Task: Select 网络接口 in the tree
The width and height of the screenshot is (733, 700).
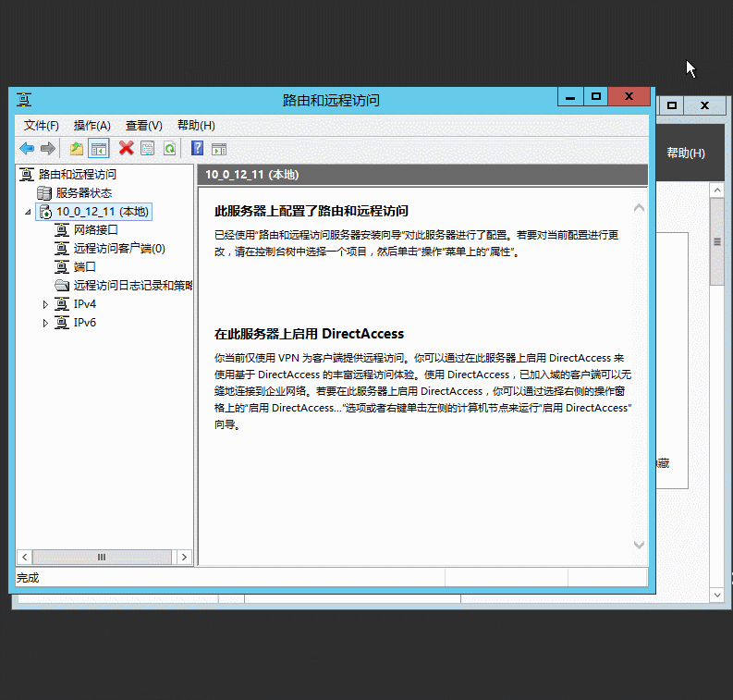Action: [x=95, y=229]
